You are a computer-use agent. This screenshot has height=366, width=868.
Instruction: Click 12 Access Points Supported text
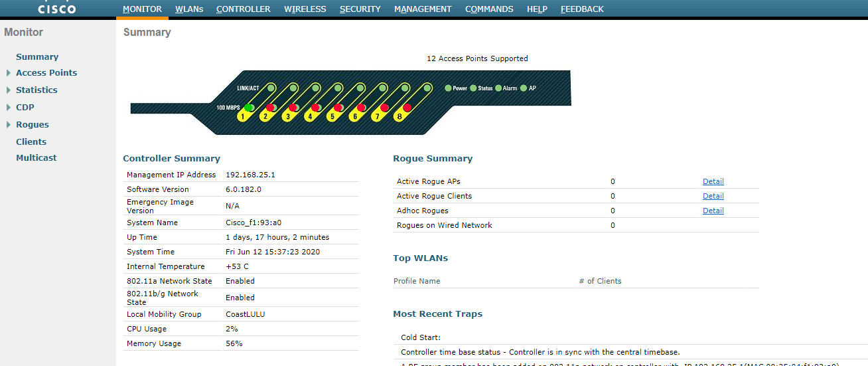pyautogui.click(x=477, y=58)
